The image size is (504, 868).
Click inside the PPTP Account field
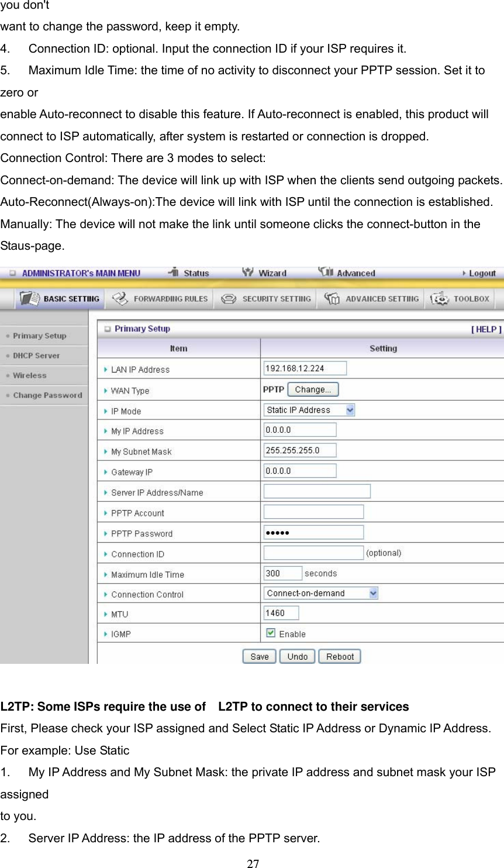tap(313, 511)
